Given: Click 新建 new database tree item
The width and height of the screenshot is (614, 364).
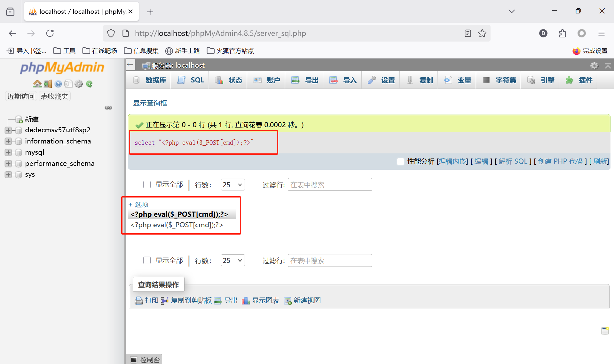Looking at the screenshot, I should [x=32, y=119].
